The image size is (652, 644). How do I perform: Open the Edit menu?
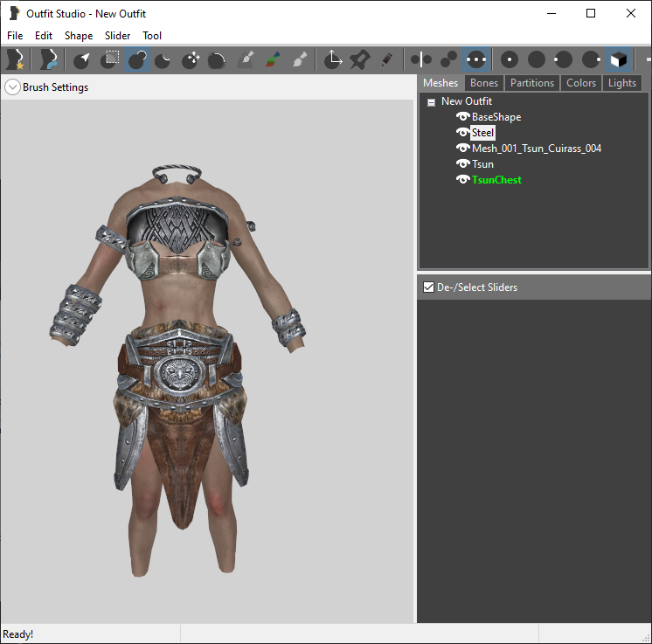click(x=44, y=36)
